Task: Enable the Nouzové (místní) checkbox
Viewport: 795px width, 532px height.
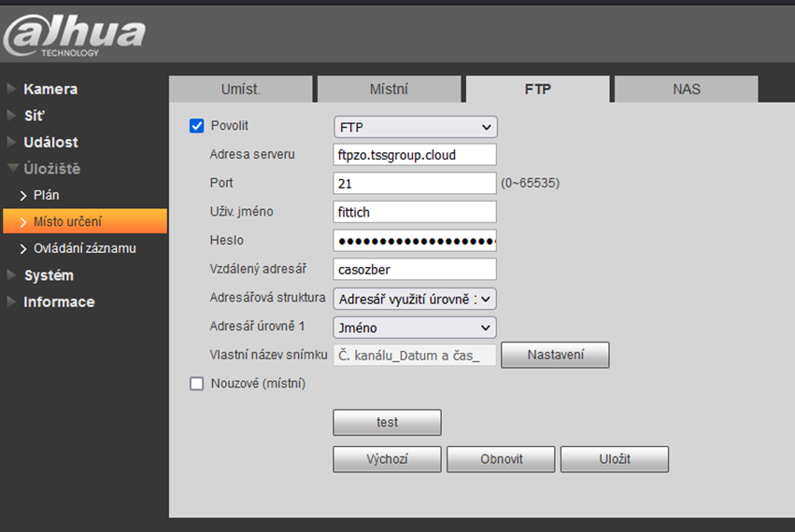Action: pyautogui.click(x=196, y=383)
